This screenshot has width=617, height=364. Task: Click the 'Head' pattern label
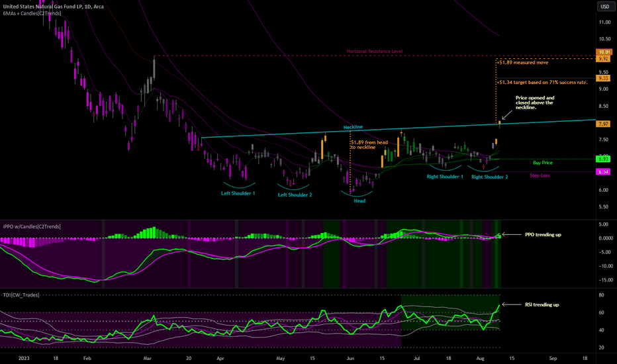click(359, 201)
